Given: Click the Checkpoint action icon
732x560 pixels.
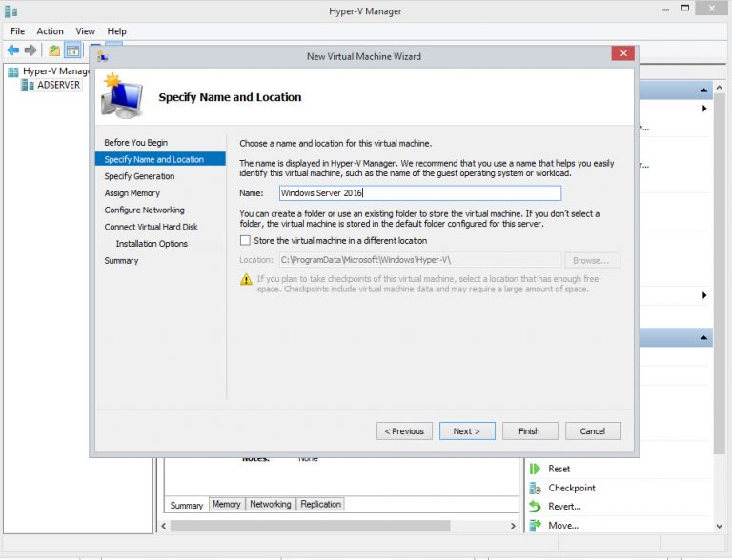Looking at the screenshot, I should [x=535, y=488].
